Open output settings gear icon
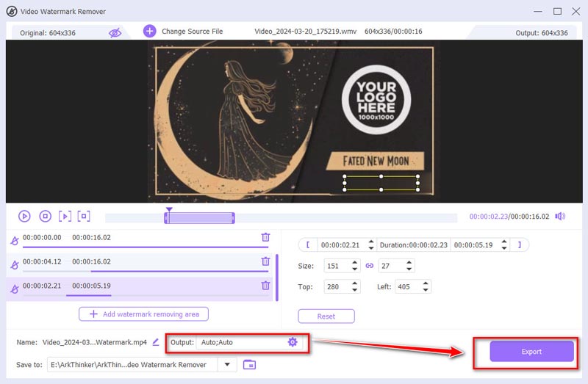Screen dimensions: 588x384 pyautogui.click(x=293, y=341)
